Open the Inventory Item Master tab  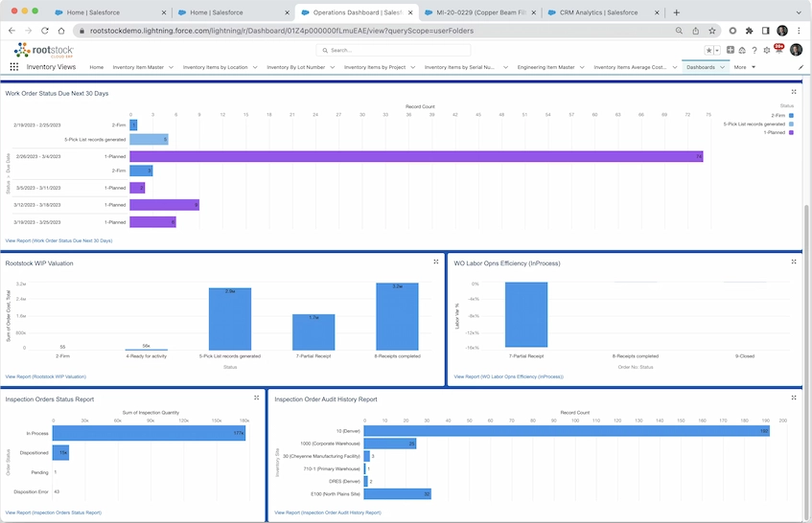[x=138, y=67]
